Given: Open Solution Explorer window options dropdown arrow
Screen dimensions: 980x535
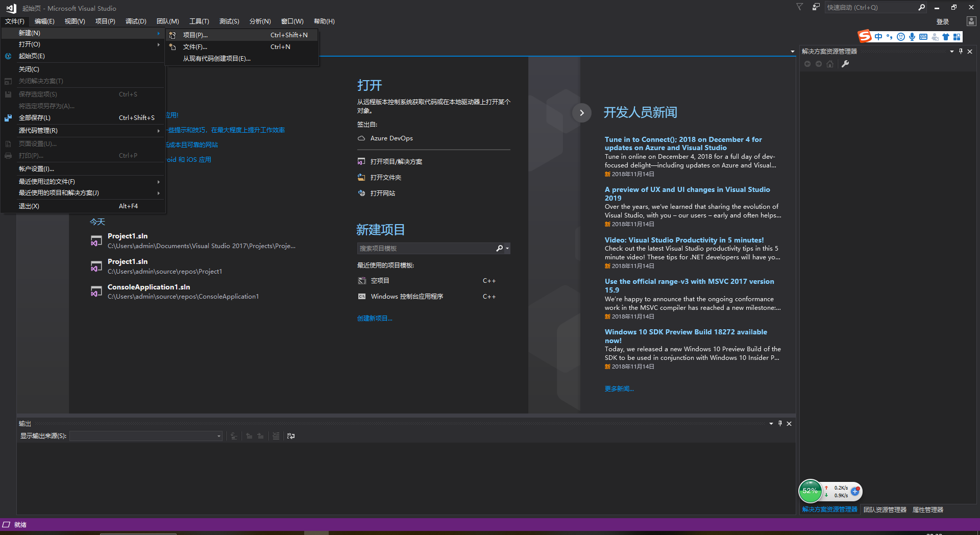Looking at the screenshot, I should (x=952, y=52).
